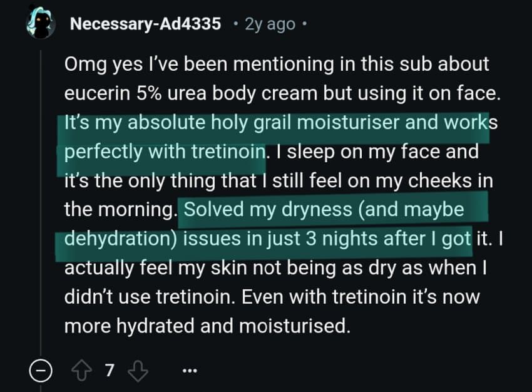Select the final line more hydrated and moisturised
Screen dimensions: 532x392
tap(207, 326)
